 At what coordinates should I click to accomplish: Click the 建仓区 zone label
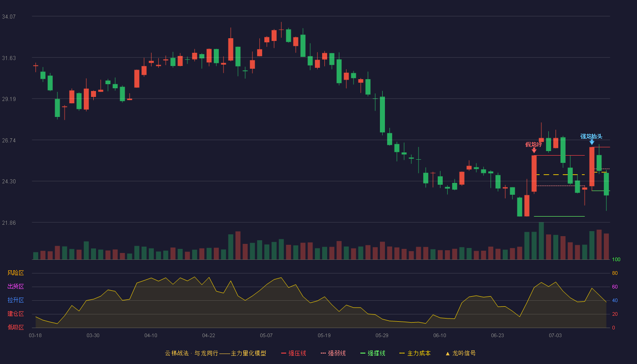tap(15, 314)
